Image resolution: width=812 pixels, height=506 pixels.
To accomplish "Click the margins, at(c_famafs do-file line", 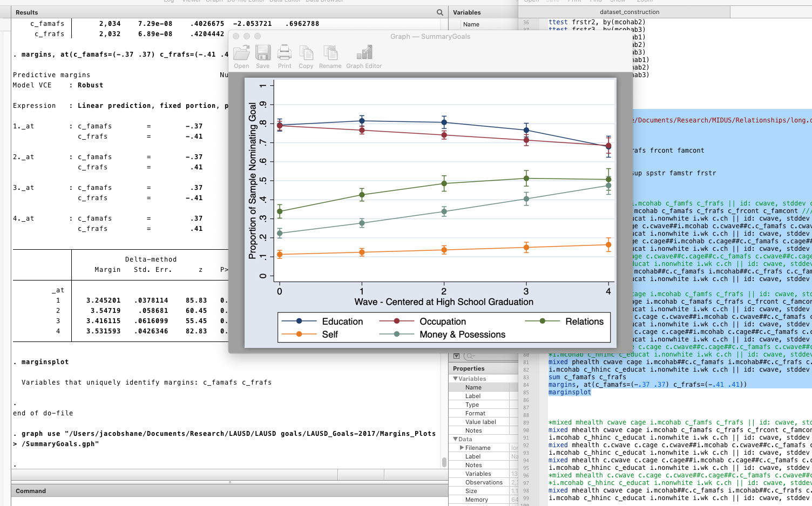I will [647, 385].
